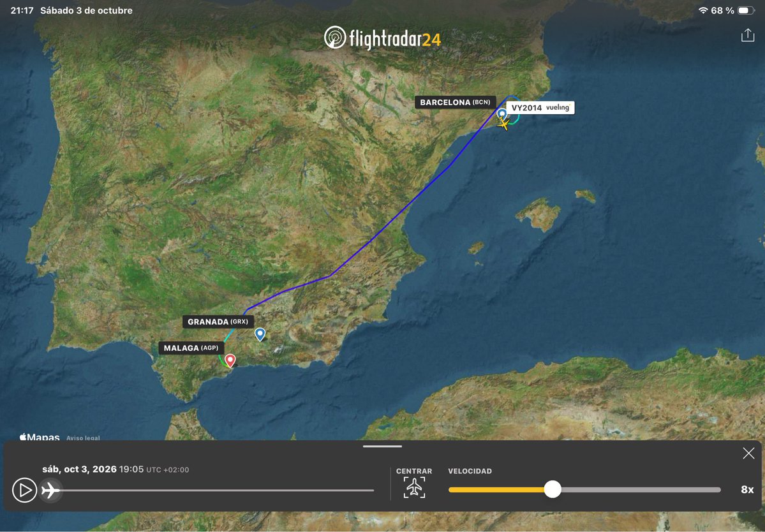Click the yellow airplane icon near Barcelona
The image size is (765, 532).
pos(504,124)
